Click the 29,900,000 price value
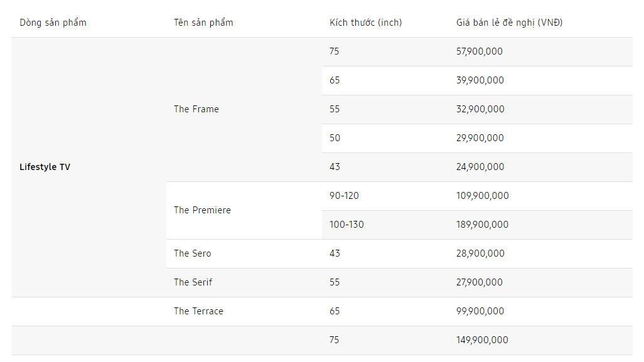Screen dimensions: 644x362 (x=480, y=138)
